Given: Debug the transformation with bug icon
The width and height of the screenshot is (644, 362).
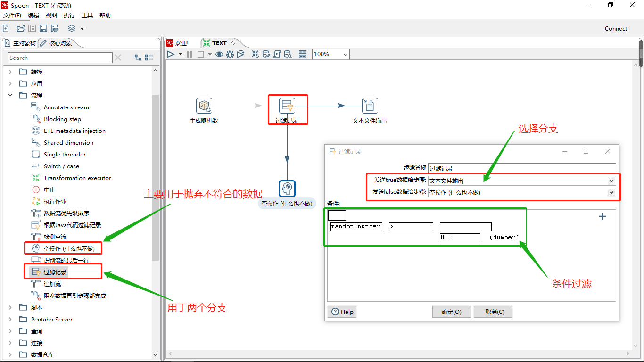Looking at the screenshot, I should coord(230,54).
